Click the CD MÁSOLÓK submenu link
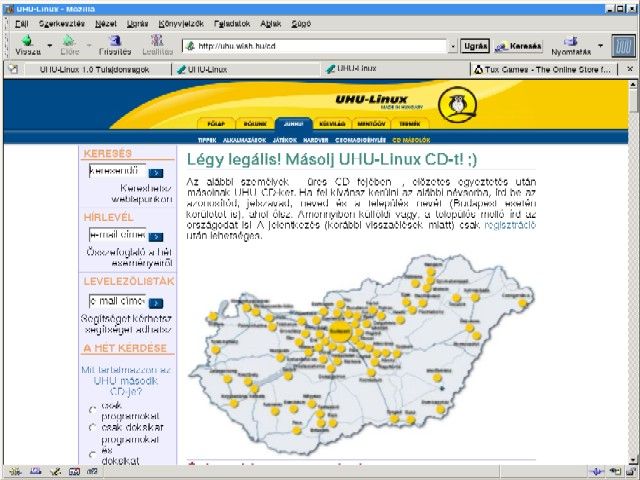 tap(411, 140)
